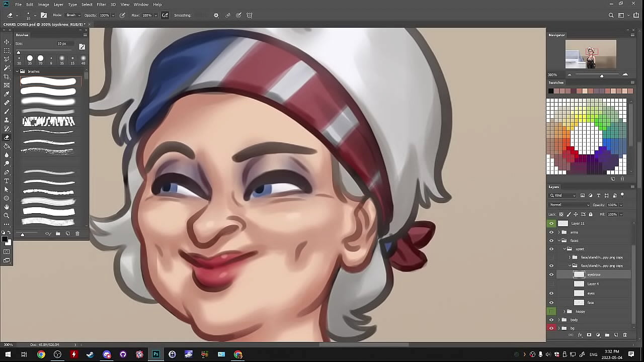644x362 pixels.
Task: Pick the Eyedropper tool
Action: [x=7, y=94]
